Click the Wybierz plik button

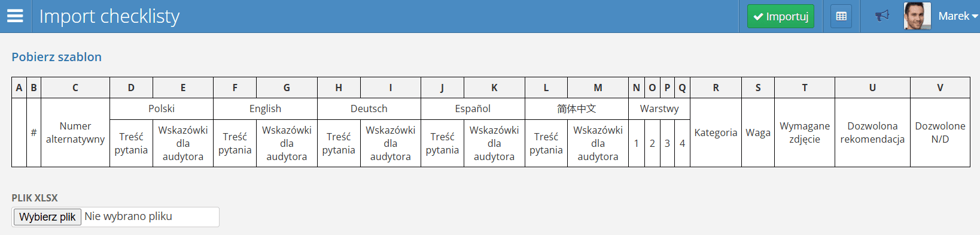click(47, 217)
